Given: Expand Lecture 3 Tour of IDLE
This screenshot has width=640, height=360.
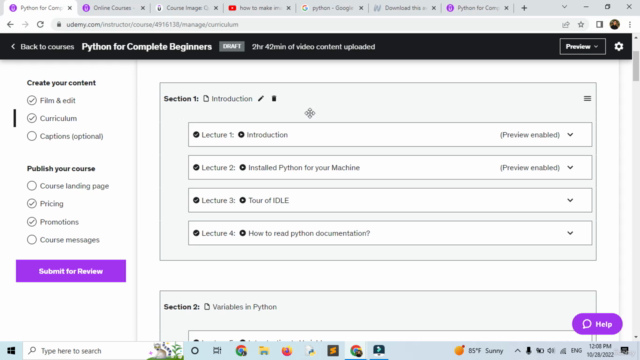Looking at the screenshot, I should (570, 200).
